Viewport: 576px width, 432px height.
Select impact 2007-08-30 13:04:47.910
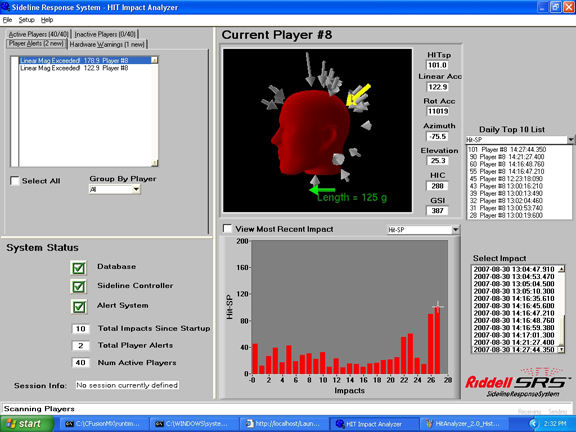(514, 269)
